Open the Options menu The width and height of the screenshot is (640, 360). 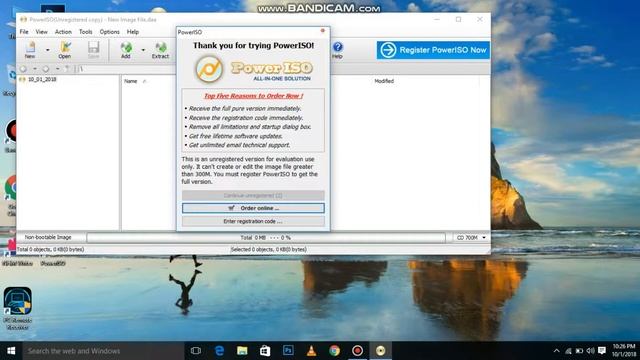point(109,32)
